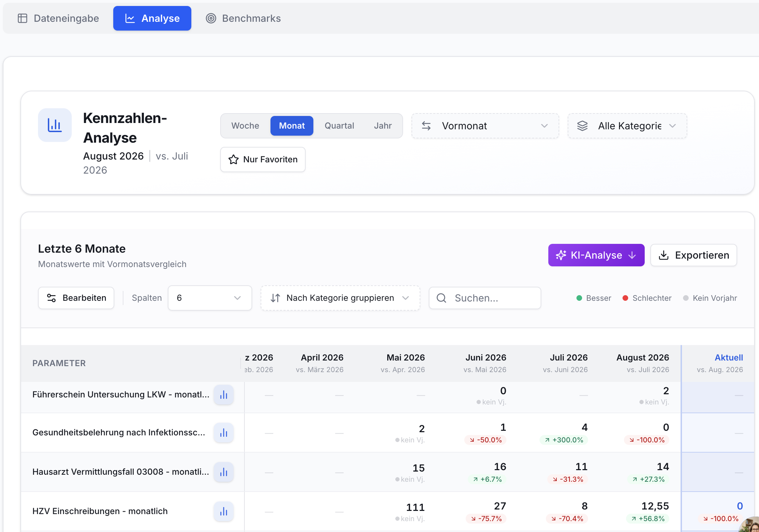The image size is (759, 532).
Task: Open chart for Hausarzt Vermittlungsfall 03008 row
Action: point(224,472)
